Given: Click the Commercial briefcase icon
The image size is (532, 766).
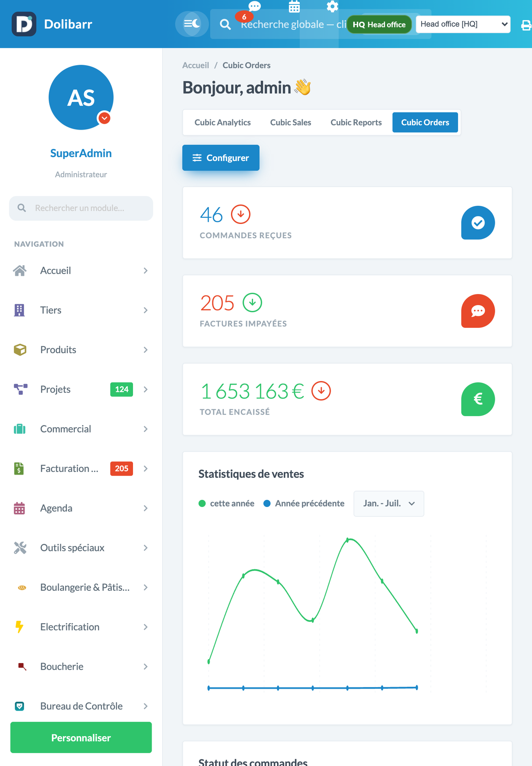Looking at the screenshot, I should (x=20, y=429).
